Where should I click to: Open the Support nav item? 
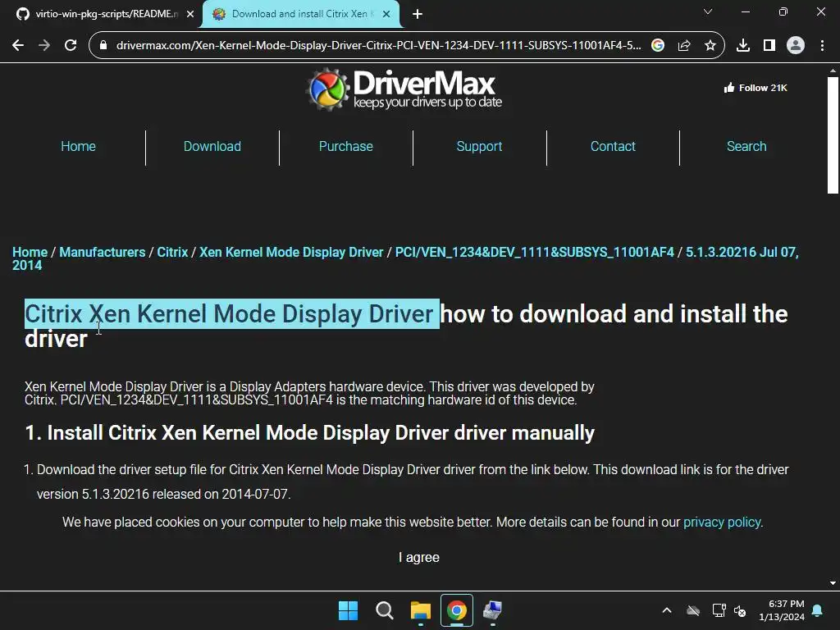[x=479, y=146]
